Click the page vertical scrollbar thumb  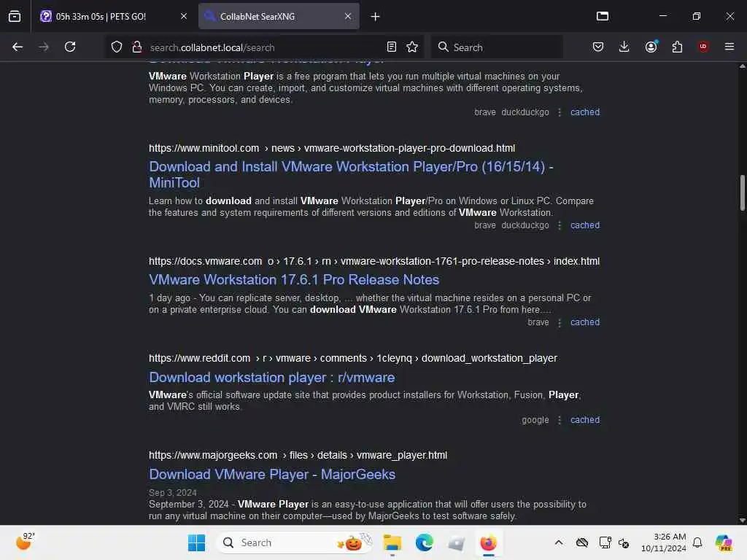point(742,192)
